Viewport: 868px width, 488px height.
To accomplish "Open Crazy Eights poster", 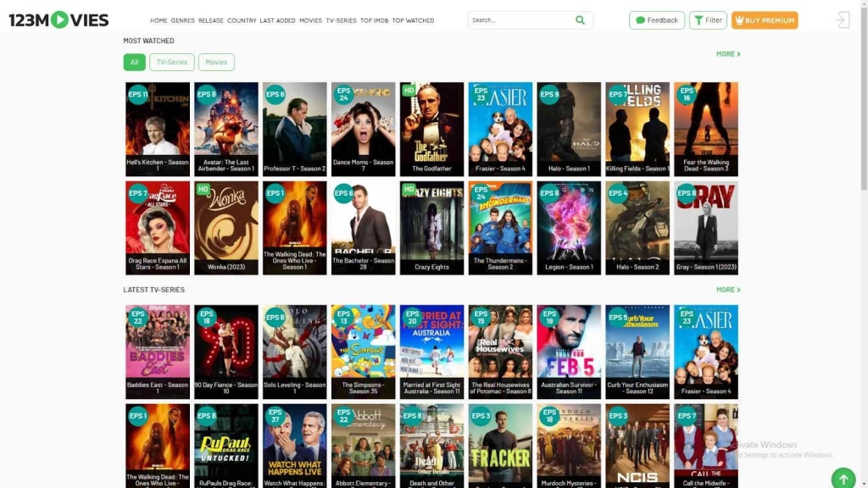I will 431,228.
